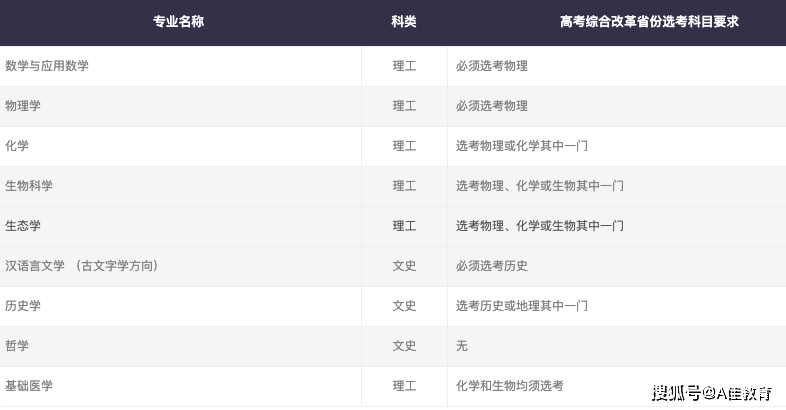The image size is (786, 410).
Task: Click the 化学 major name
Action: click(17, 146)
